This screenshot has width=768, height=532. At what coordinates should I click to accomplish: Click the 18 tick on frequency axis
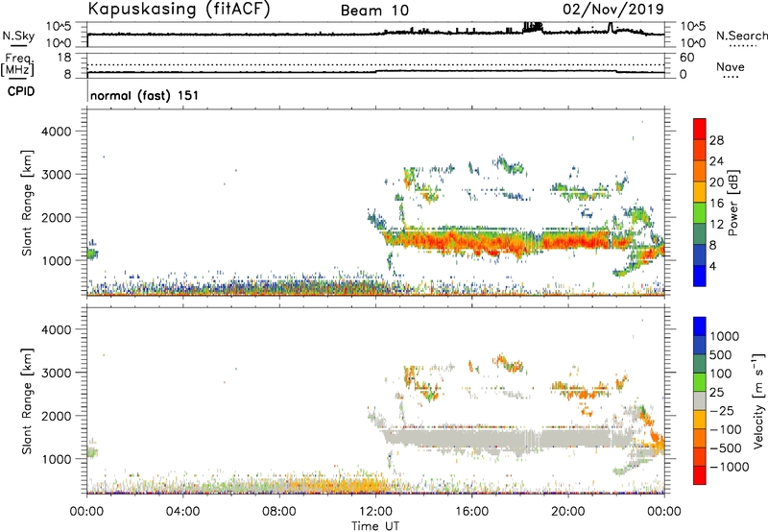[x=64, y=58]
